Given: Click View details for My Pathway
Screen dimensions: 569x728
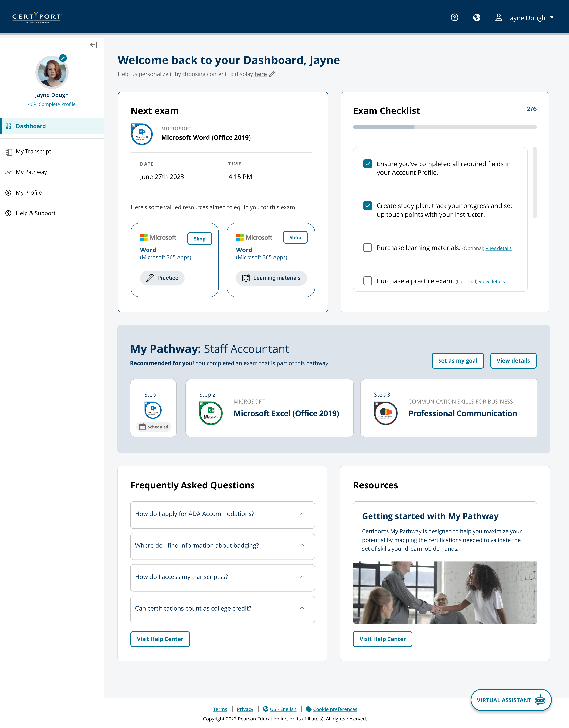Looking at the screenshot, I should click(513, 361).
